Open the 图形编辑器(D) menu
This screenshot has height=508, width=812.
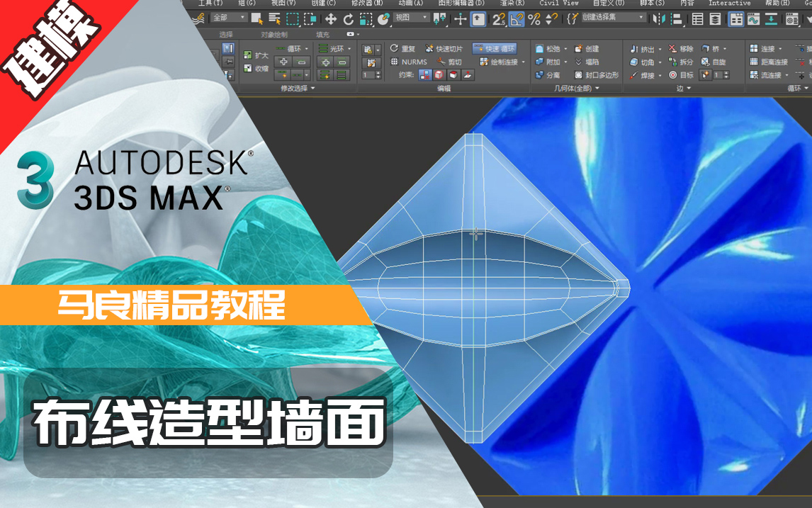tap(461, 3)
